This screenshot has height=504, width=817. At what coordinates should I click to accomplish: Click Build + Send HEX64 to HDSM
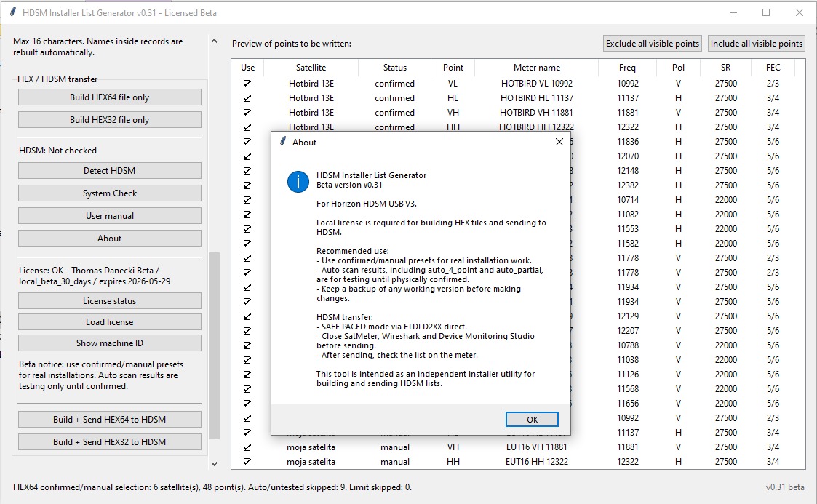(x=109, y=419)
